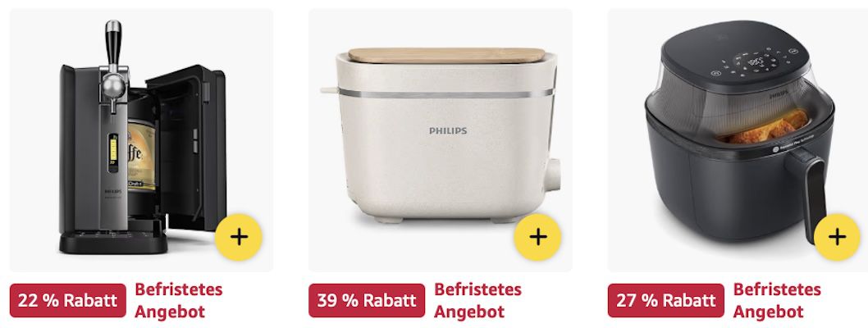Open the beer tap dispenser product image
Image resolution: width=868 pixels, height=328 pixels.
point(141,140)
